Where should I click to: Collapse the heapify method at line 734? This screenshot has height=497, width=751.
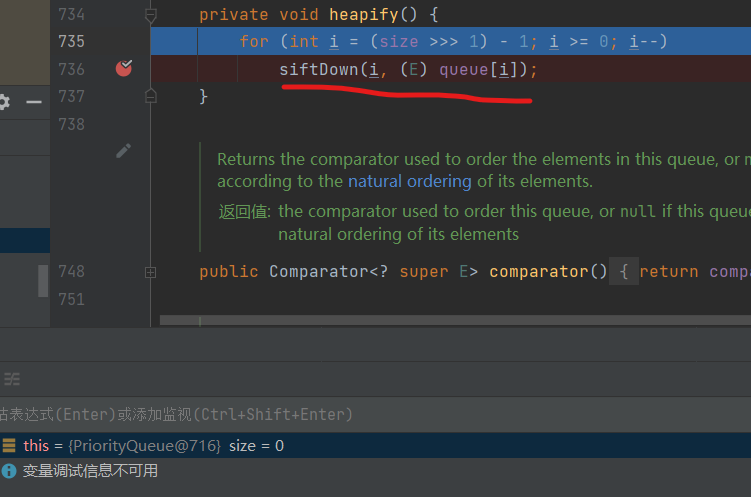[x=151, y=15]
